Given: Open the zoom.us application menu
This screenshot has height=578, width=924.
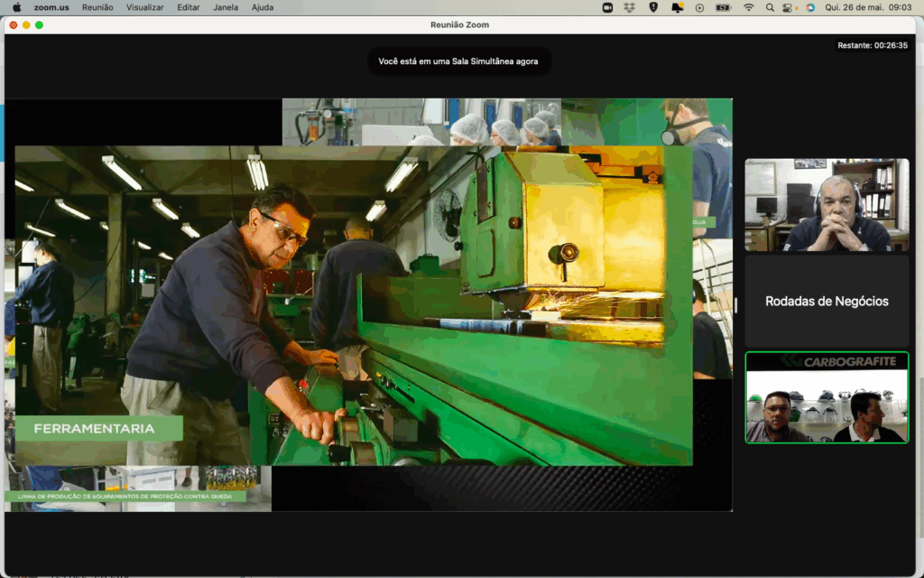Looking at the screenshot, I should (51, 7).
